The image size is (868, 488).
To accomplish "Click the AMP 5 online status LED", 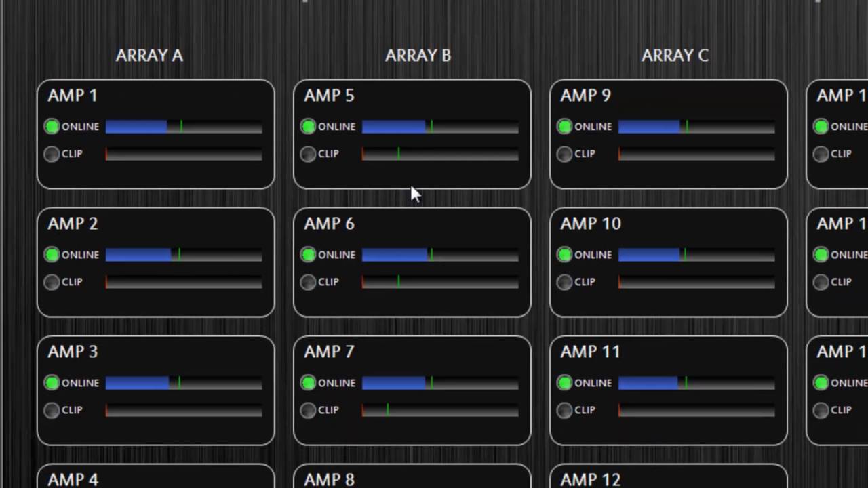I will coord(309,127).
